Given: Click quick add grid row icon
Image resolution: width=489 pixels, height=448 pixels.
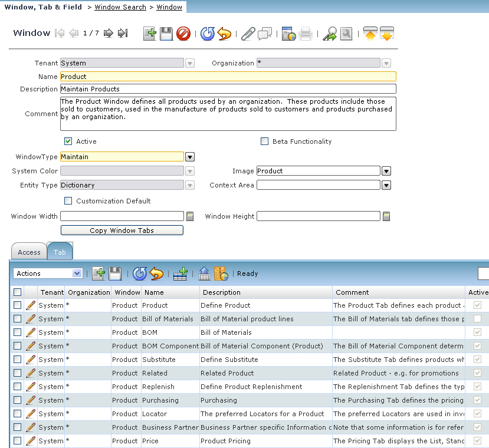Looking at the screenshot, I should pos(180,274).
